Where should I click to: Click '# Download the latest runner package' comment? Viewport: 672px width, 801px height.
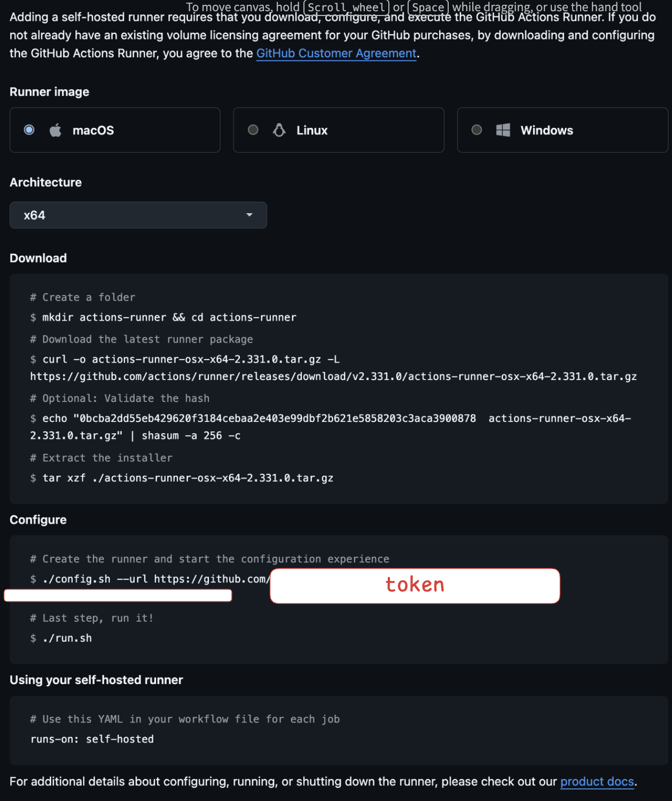coord(142,340)
